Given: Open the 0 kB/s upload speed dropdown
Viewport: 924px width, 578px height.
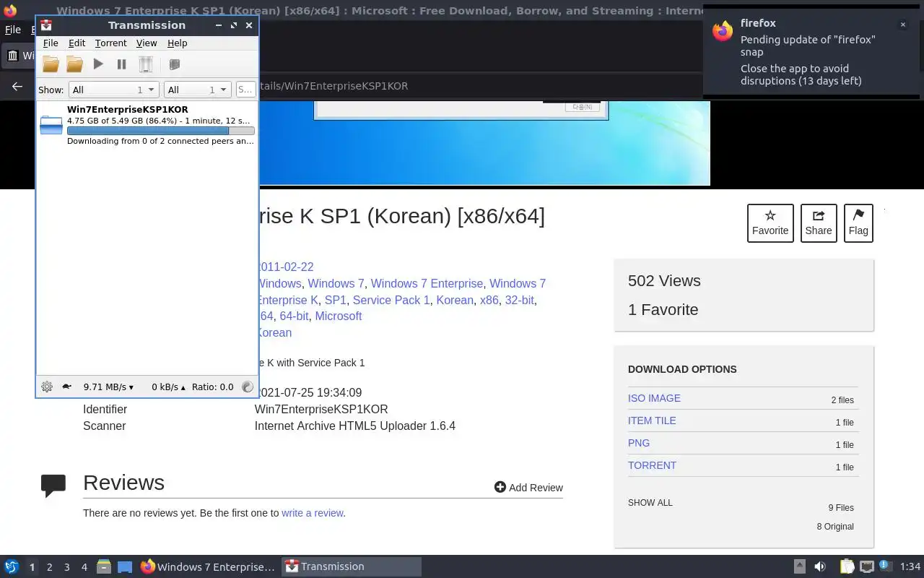Looking at the screenshot, I should click(168, 387).
